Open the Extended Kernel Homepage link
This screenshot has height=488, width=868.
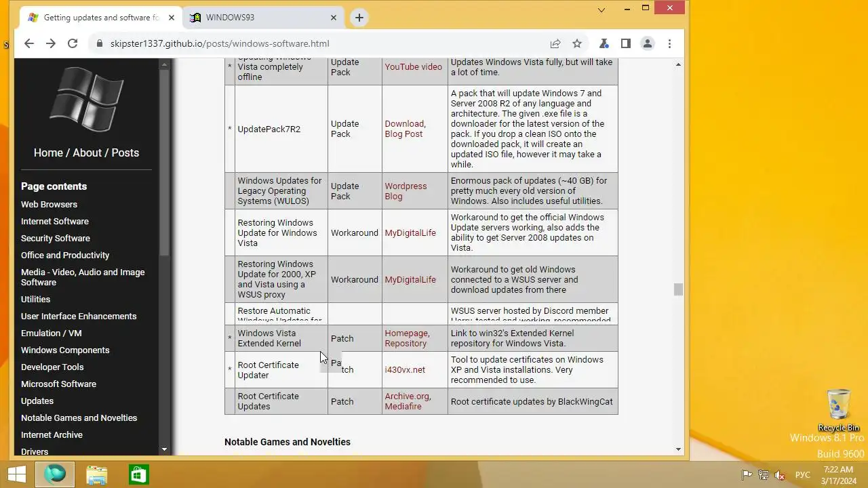coord(406,333)
